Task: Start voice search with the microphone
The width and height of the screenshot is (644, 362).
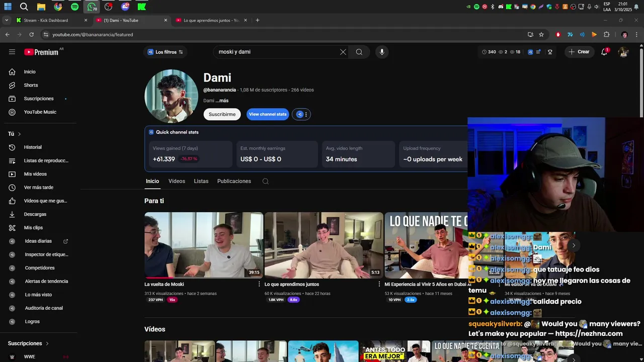Action: click(382, 52)
